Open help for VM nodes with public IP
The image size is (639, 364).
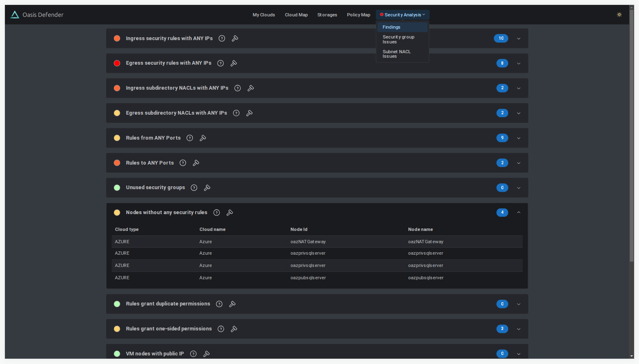tap(193, 354)
